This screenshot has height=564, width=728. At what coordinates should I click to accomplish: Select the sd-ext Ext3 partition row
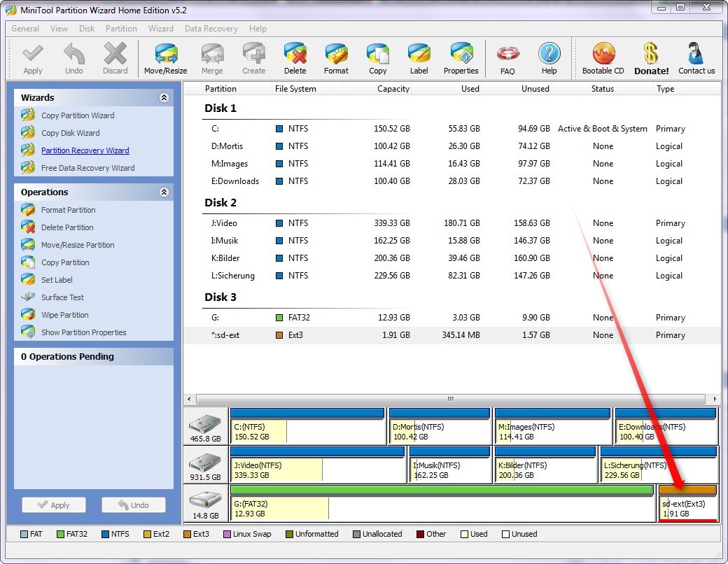pos(451,335)
